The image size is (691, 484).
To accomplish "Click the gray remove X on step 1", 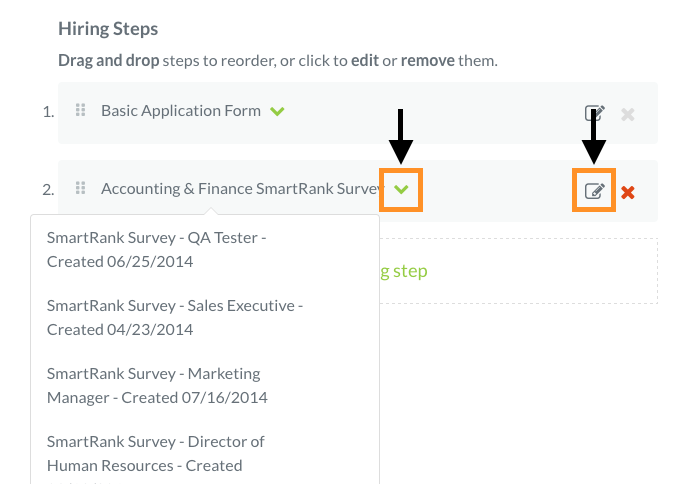I will 628,115.
